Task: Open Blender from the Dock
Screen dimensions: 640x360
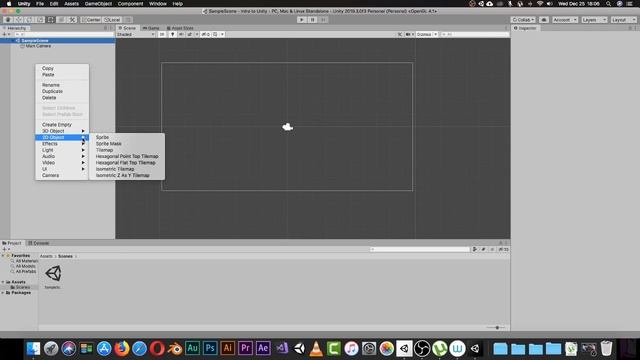Action: (175, 349)
